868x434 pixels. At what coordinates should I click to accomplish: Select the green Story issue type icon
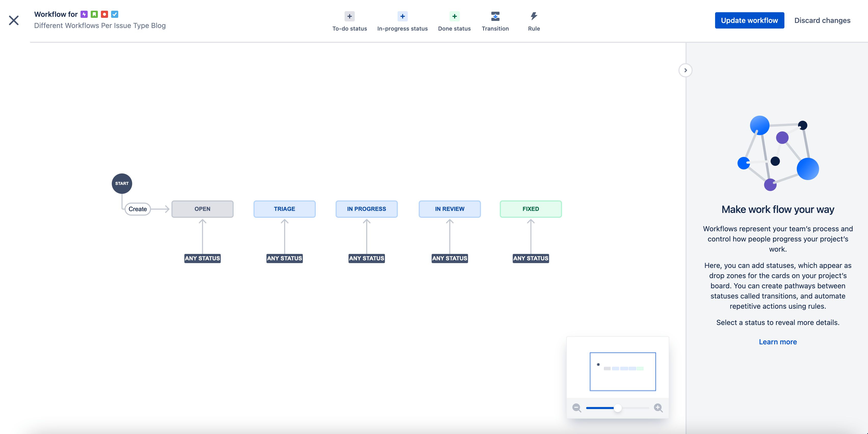94,14
